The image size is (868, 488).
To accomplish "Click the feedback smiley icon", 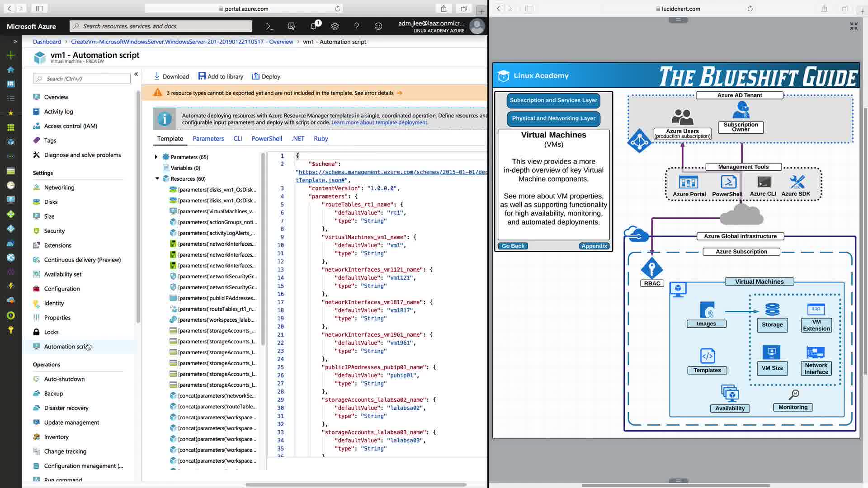I will 378,26.
